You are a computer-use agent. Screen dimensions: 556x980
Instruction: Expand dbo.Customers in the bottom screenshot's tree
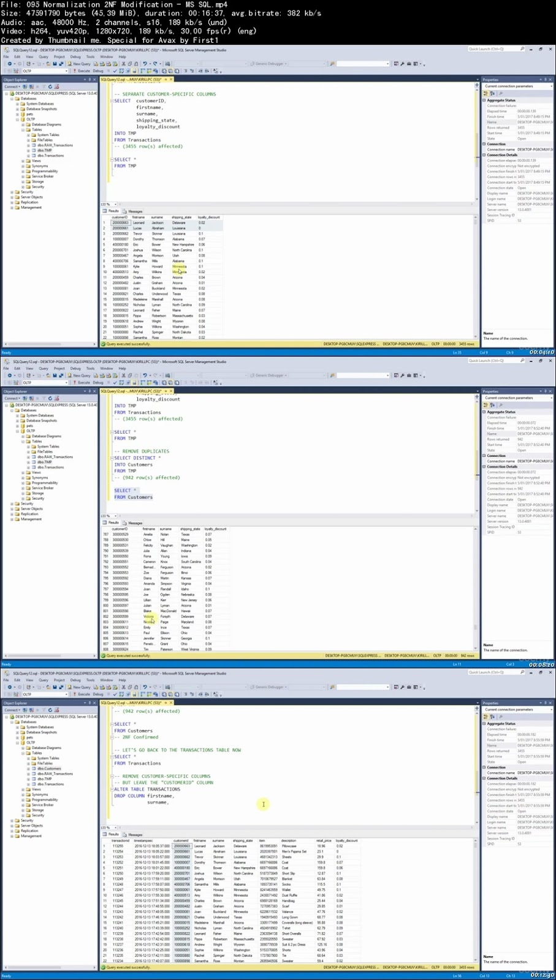(28, 769)
